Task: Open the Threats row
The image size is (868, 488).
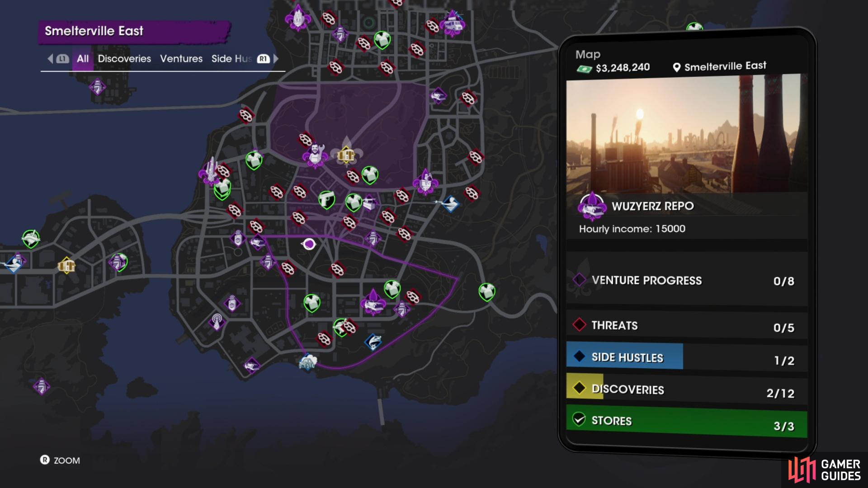Action: (687, 325)
